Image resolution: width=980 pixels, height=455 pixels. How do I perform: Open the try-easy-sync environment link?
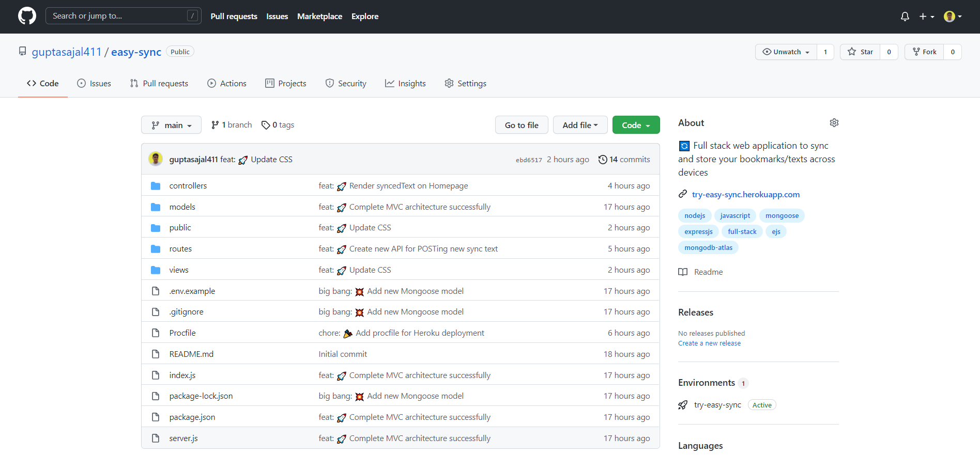pos(717,405)
